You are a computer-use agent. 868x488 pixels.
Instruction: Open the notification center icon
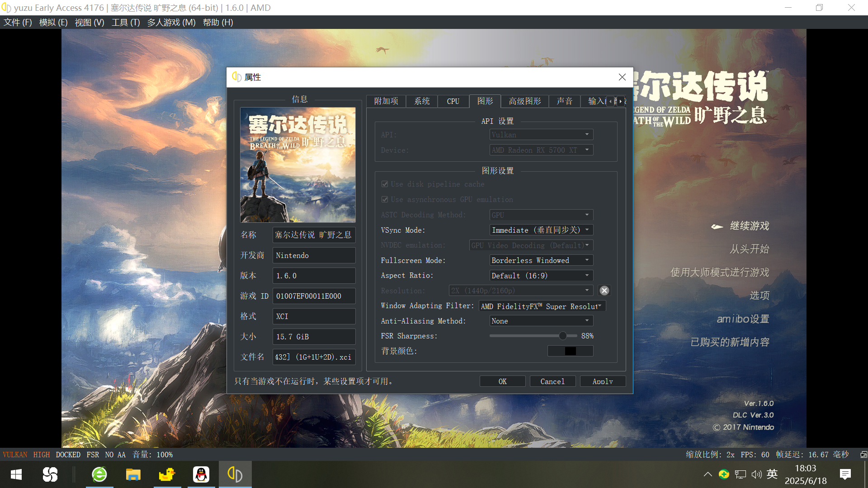(845, 474)
